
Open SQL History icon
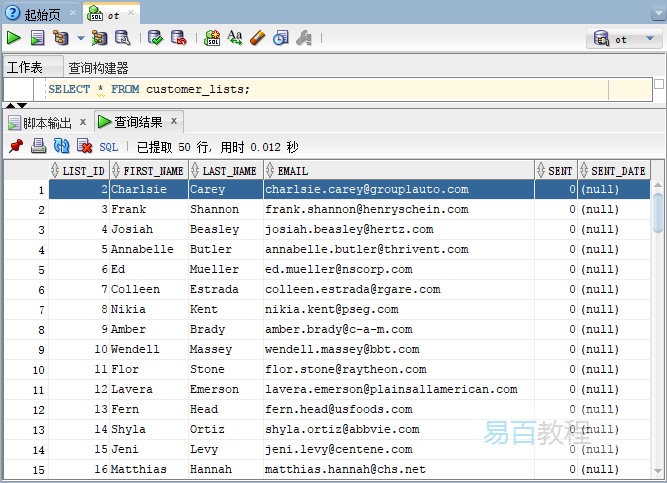click(281, 38)
